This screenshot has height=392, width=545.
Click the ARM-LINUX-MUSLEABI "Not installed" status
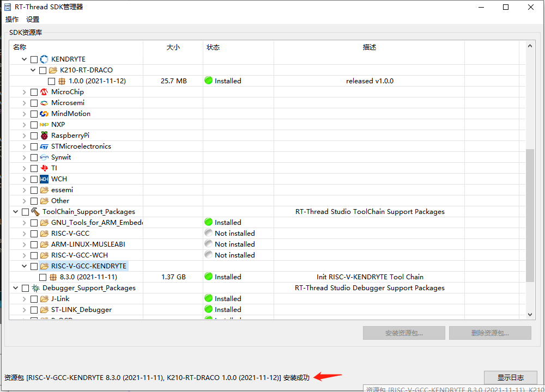[x=230, y=244]
